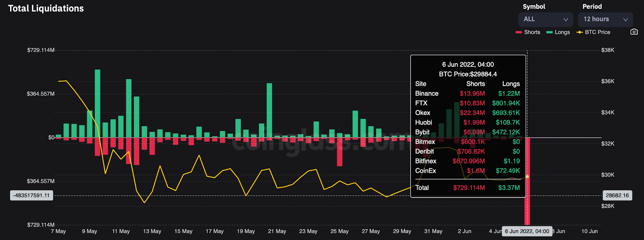Click the 21 May date label
Image resolution: width=644 pixels, height=240 pixels.
[277, 231]
